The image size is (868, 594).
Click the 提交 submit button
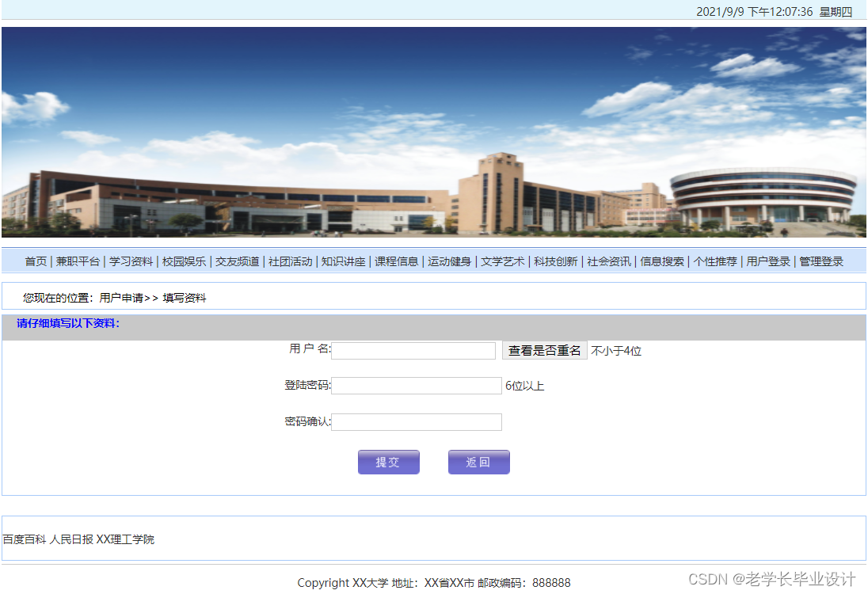tap(388, 462)
